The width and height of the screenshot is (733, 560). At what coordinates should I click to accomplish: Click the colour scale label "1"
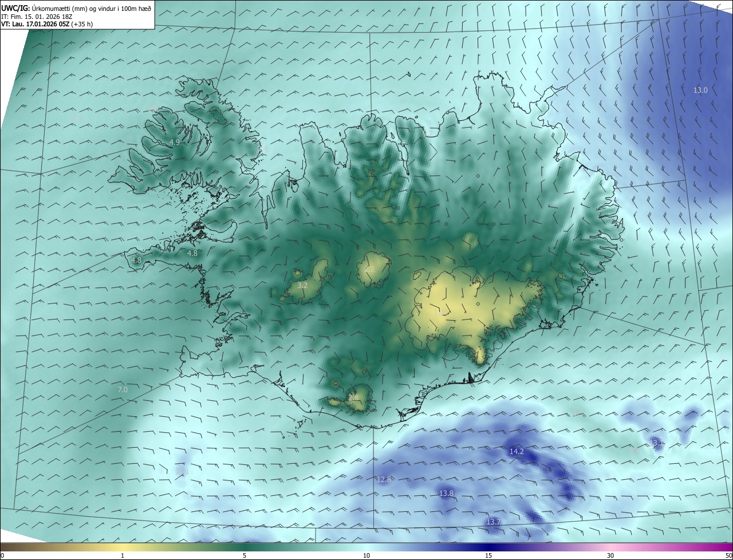(x=123, y=555)
